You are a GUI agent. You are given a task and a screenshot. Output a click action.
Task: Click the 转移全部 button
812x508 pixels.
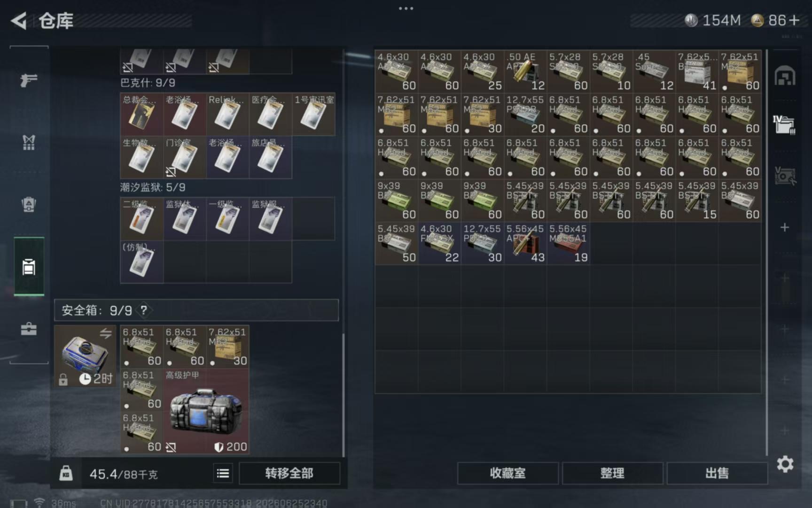(x=289, y=473)
